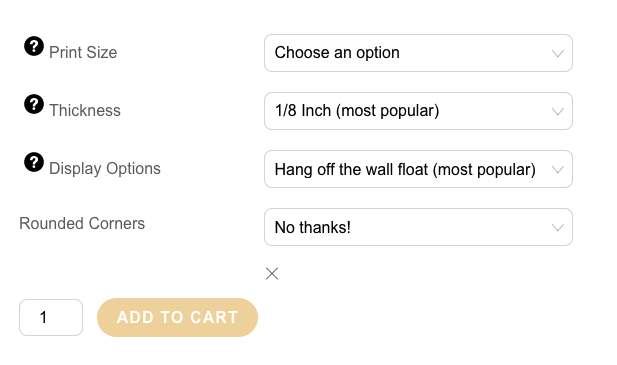617x365 pixels.
Task: Click the 'Thickness' label text
Action: point(85,111)
